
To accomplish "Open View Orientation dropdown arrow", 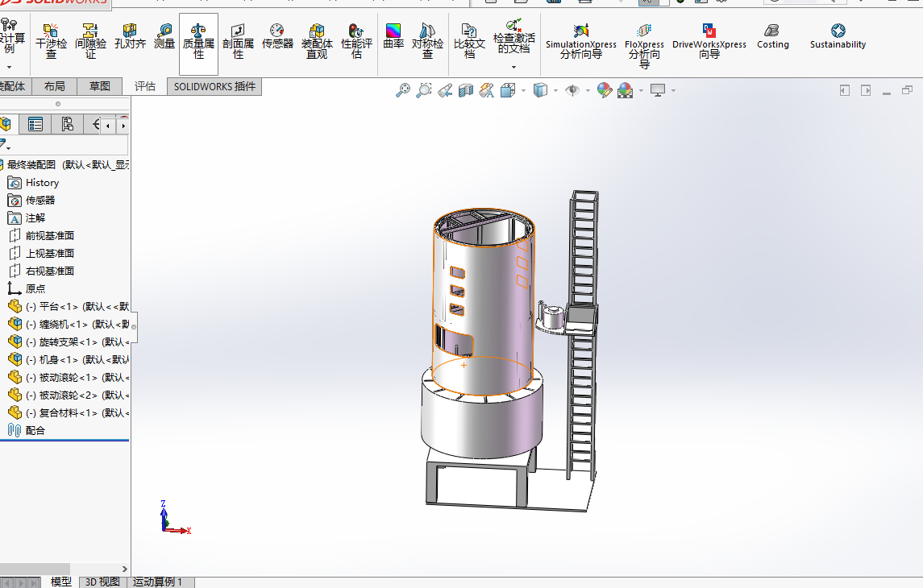I will point(523,90).
